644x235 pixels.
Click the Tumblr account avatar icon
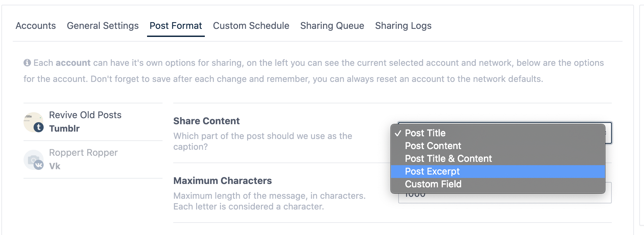[x=34, y=122]
